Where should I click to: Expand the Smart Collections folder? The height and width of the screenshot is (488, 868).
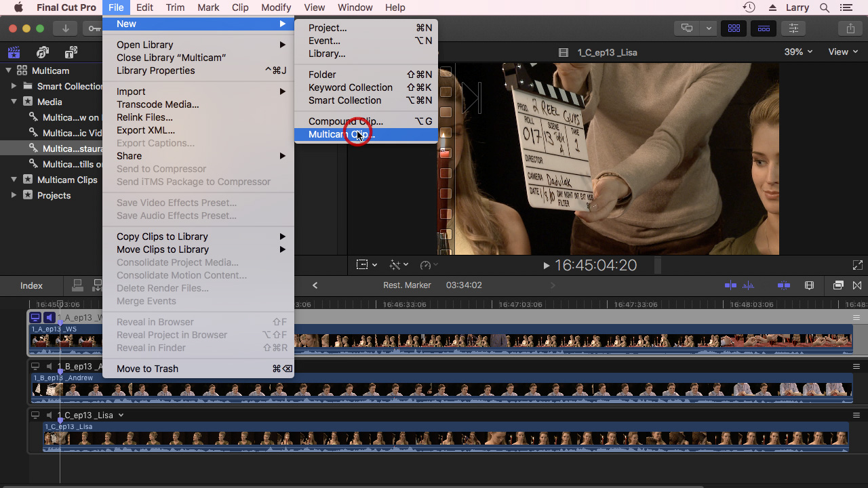14,86
